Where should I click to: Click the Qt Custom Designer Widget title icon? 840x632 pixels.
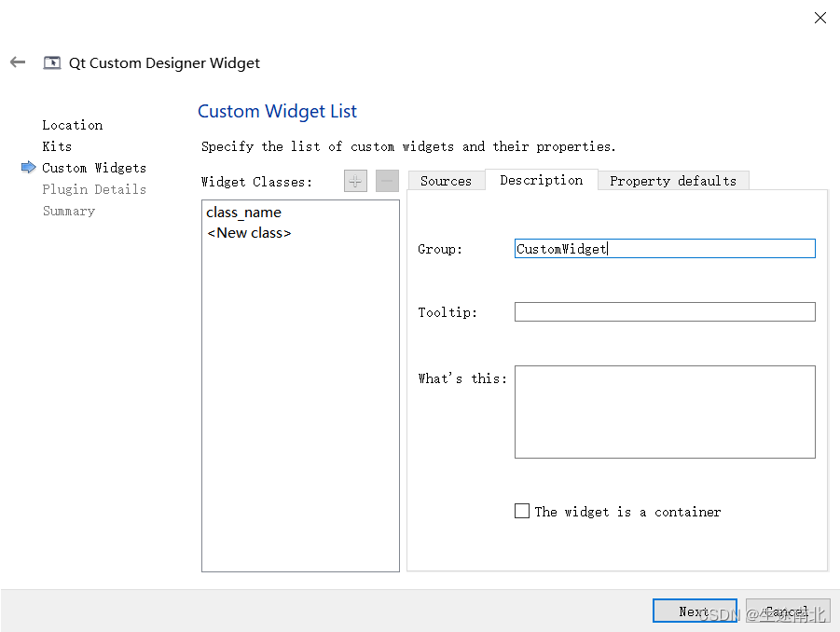pyautogui.click(x=52, y=62)
